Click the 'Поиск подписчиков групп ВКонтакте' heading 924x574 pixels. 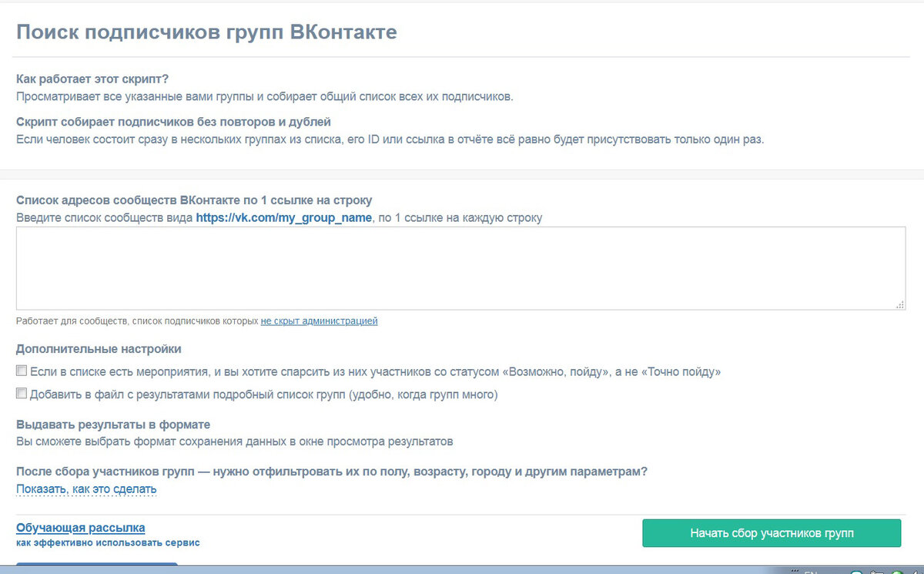click(x=207, y=32)
